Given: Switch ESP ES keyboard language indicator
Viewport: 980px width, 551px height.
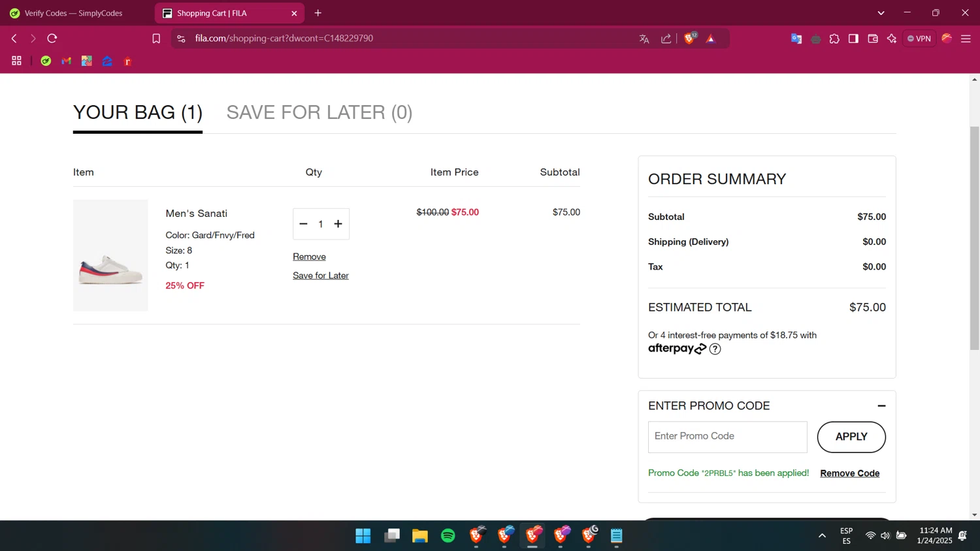Looking at the screenshot, I should click(846, 536).
